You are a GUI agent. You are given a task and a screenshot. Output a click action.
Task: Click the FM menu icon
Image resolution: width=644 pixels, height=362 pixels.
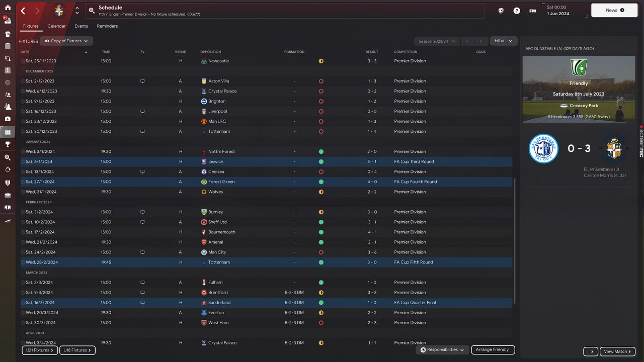pos(532,11)
